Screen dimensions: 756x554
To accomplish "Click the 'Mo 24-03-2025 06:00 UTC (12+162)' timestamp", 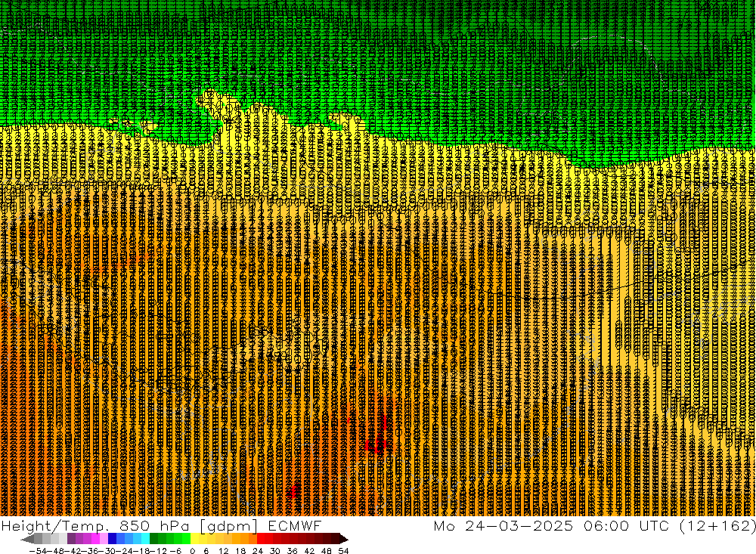I will (594, 525).
